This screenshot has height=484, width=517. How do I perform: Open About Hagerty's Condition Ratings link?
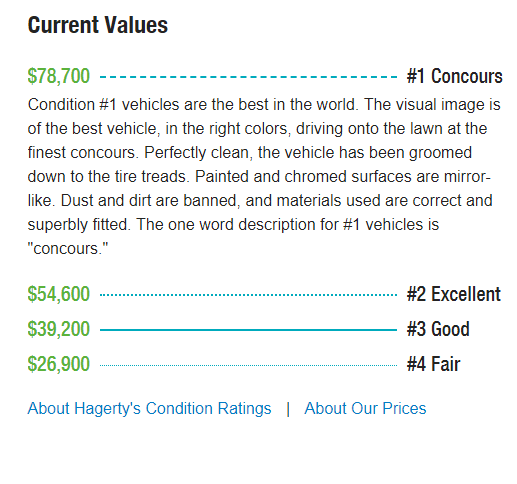point(149,409)
